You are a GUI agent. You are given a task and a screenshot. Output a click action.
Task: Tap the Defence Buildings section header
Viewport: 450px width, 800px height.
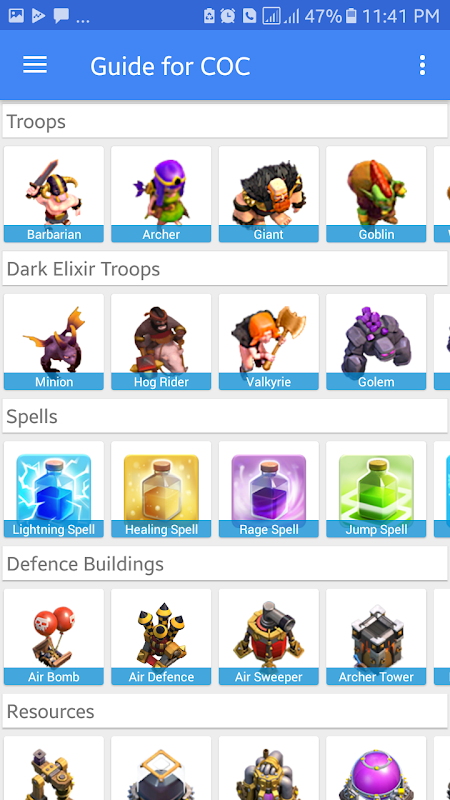pos(225,564)
